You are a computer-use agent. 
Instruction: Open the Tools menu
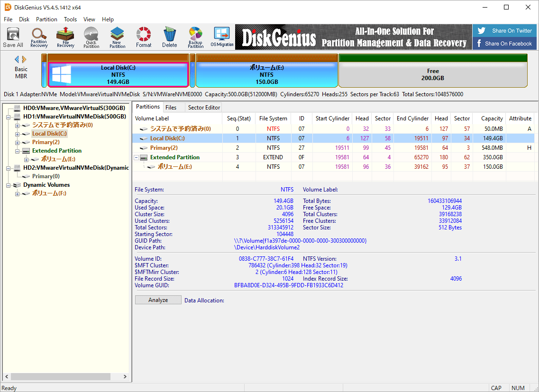point(70,19)
